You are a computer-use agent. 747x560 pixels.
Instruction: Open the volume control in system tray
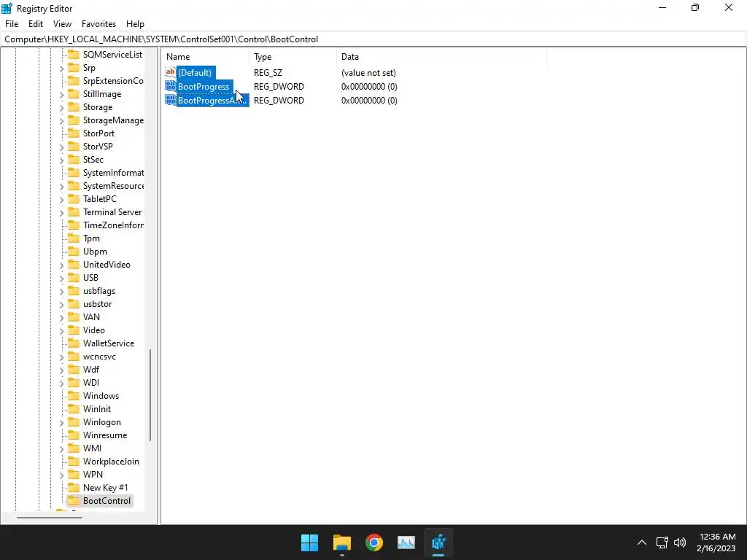point(680,542)
